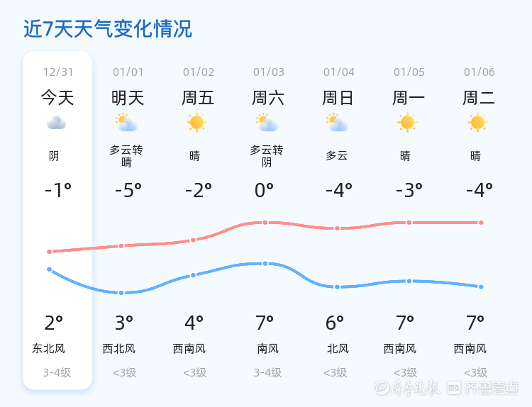Click the 近7天天气变化情况 heading
Image resolution: width=532 pixels, height=407 pixels.
[x=108, y=29]
